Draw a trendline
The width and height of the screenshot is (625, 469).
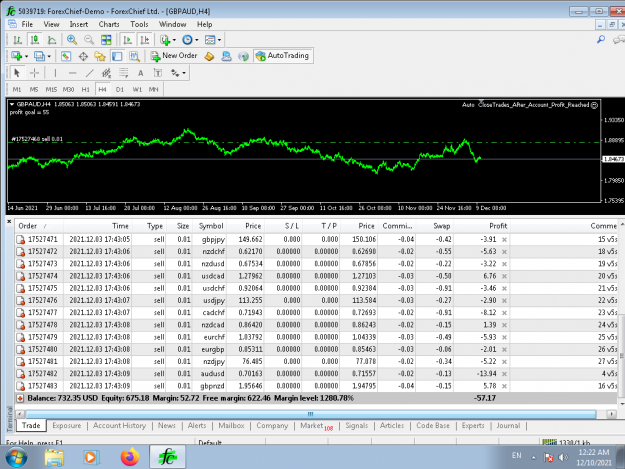(89, 73)
